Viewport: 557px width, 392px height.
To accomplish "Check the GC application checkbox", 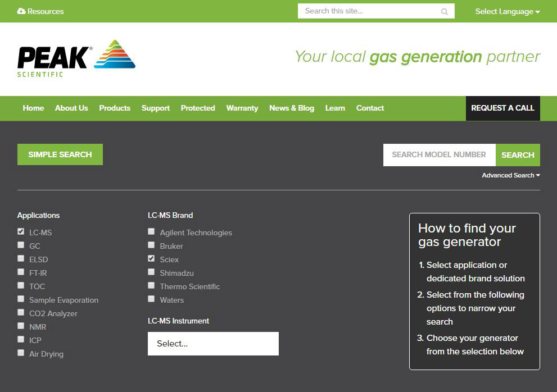I will (x=21, y=245).
